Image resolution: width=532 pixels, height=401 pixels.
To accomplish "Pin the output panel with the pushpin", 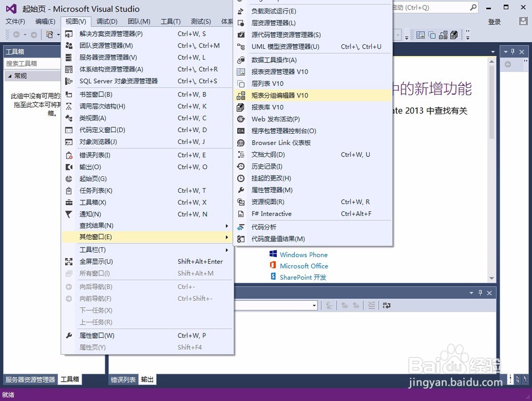I will pos(480,293).
